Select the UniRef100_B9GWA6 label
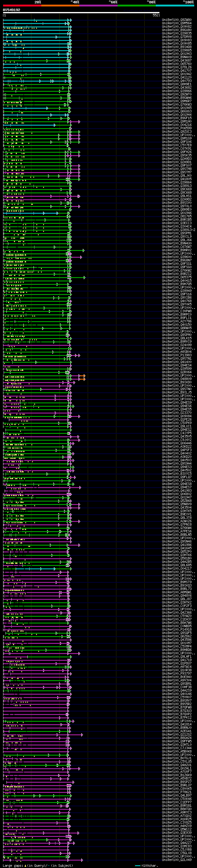This screenshot has width=197, height=868. 177,98
